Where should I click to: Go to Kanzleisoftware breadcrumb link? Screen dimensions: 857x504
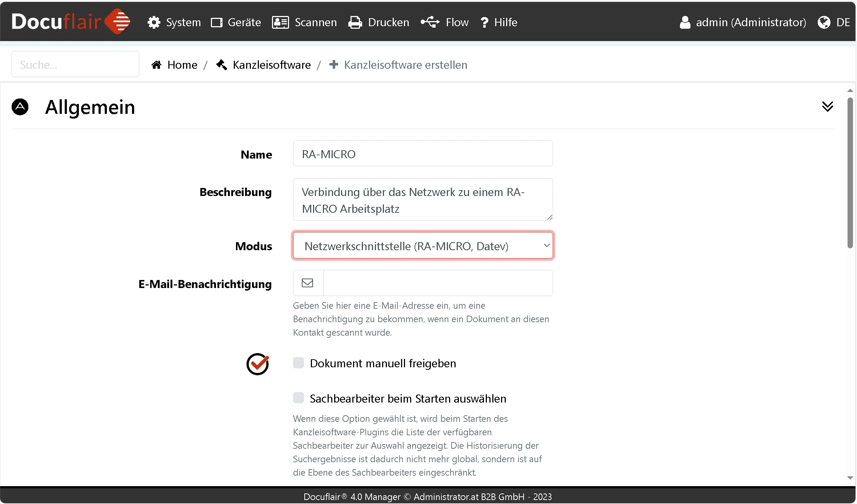272,65
